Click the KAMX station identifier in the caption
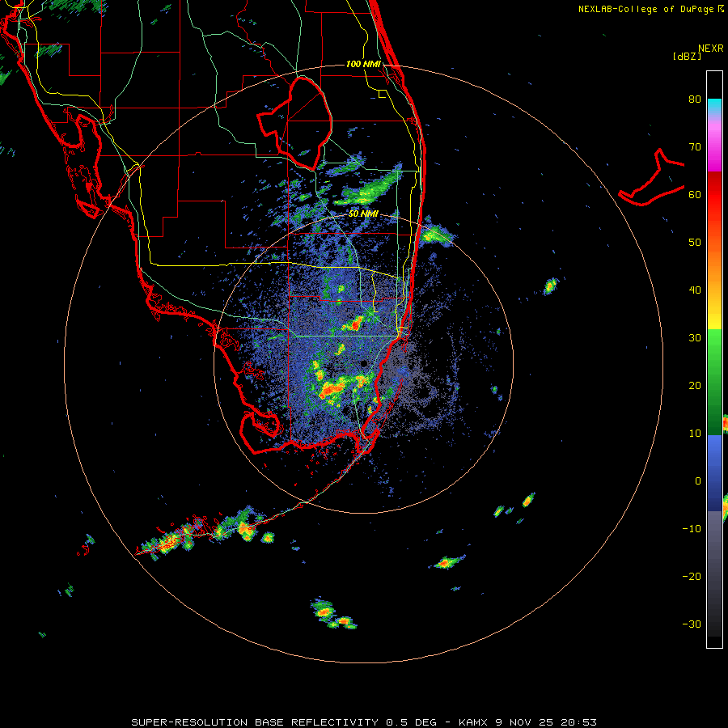Screen dimensions: 728x728 pyautogui.click(x=475, y=722)
